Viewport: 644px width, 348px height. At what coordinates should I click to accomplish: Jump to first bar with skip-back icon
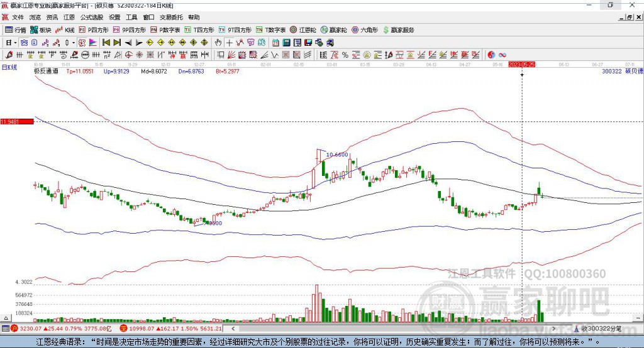pos(106,42)
